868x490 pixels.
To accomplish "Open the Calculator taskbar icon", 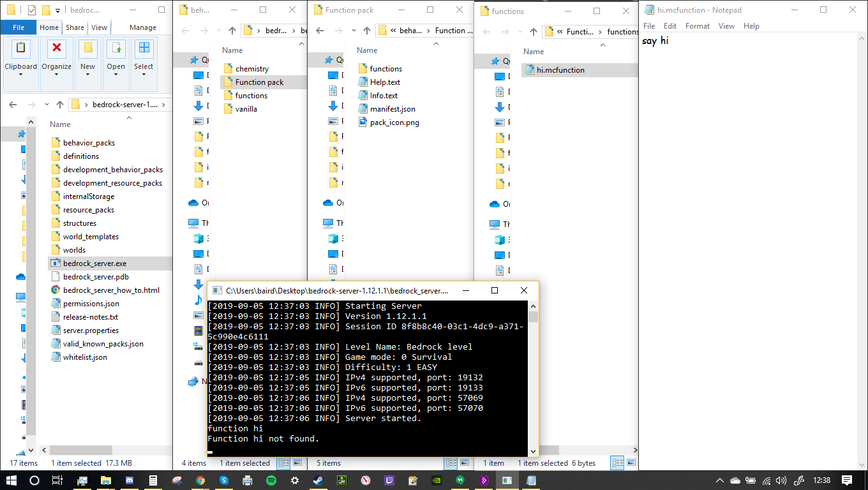I will (153, 480).
